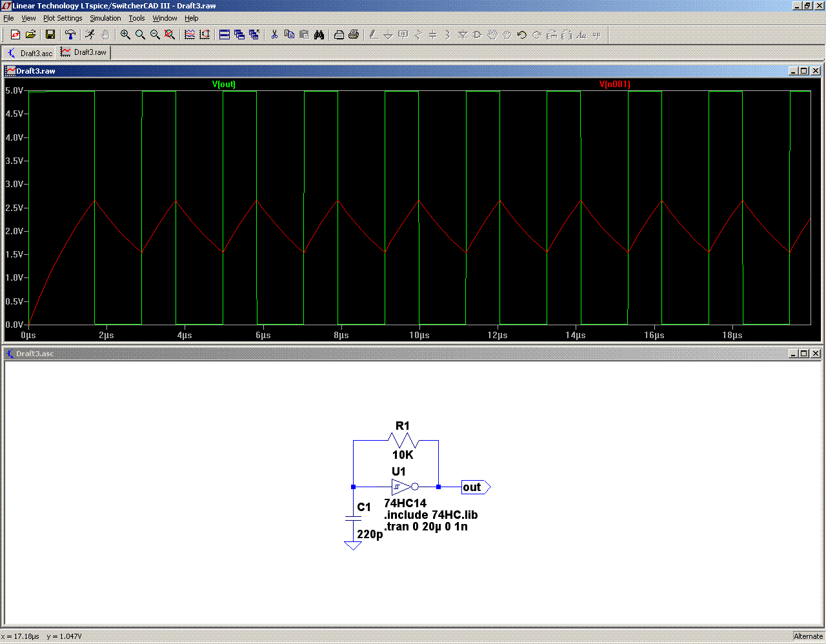Image resolution: width=826 pixels, height=644 pixels.
Task: Open a file with the folder icon
Action: [x=30, y=35]
